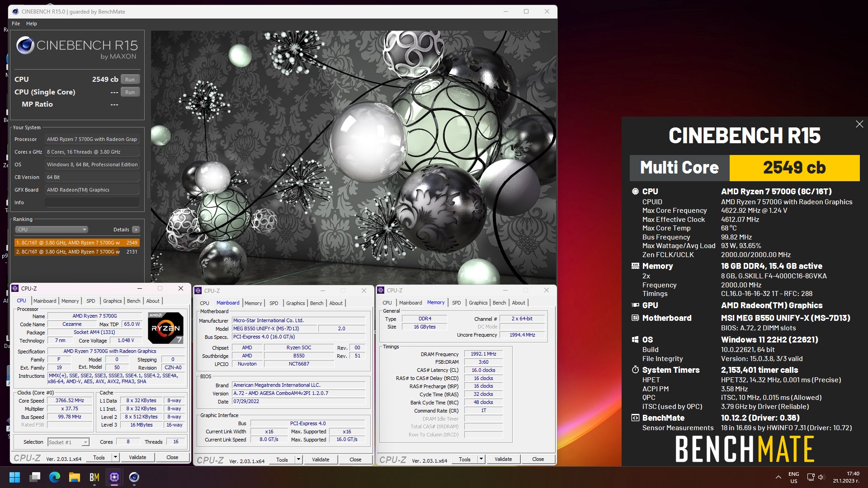
Task: Open Graphics tab in right CPU-Z
Action: [478, 303]
